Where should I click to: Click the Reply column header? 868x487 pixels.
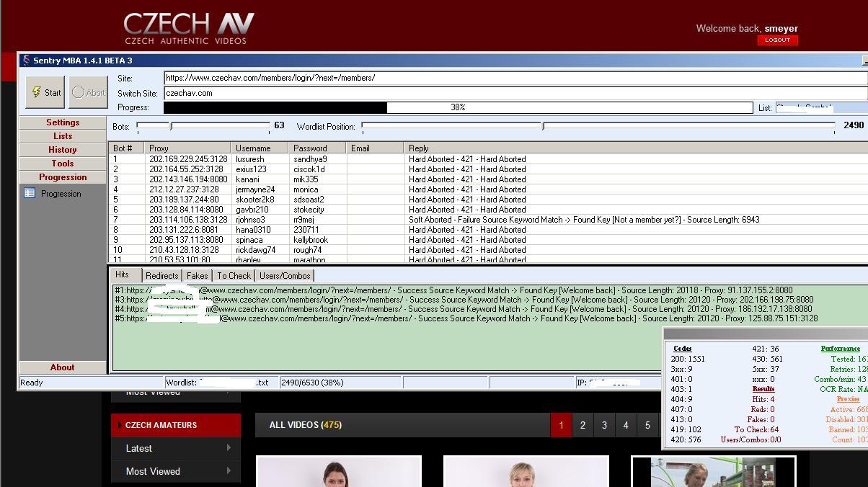[636, 148]
